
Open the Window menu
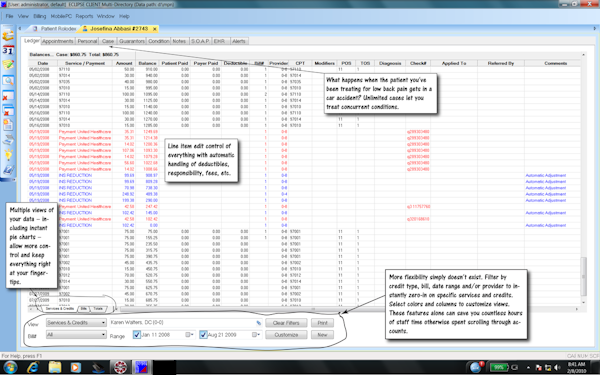106,16
